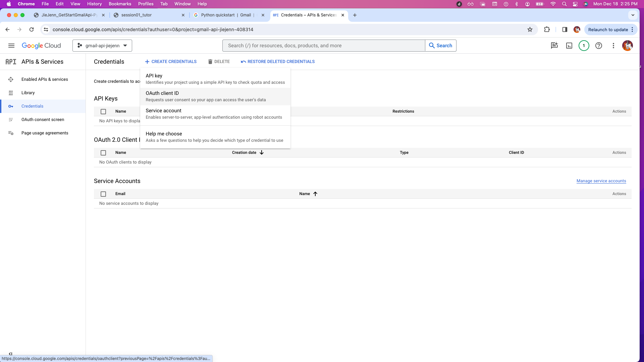Open Manage service accounts link

click(601, 181)
